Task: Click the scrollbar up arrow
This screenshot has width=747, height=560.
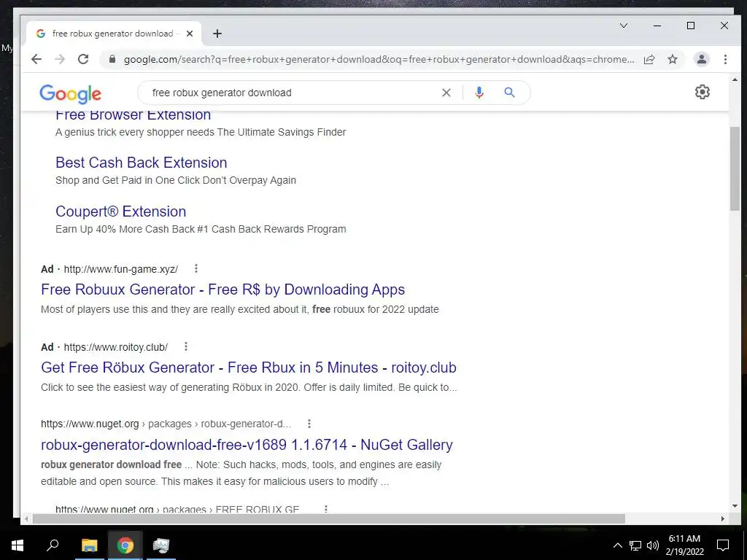Action: pos(735,80)
